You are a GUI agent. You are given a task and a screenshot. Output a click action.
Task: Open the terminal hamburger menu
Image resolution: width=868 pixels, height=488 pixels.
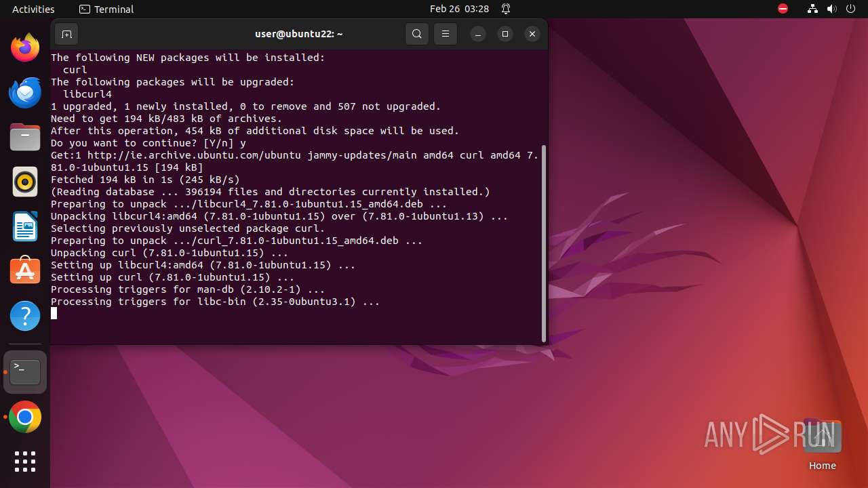pos(446,34)
